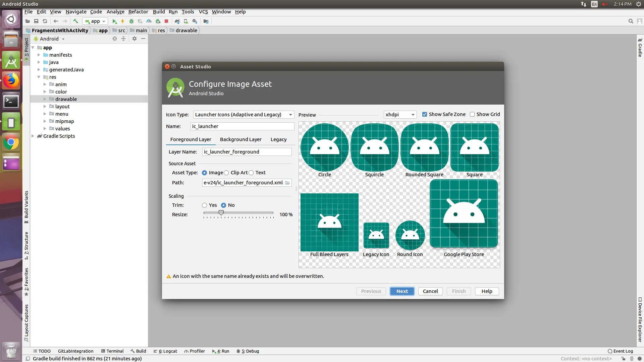This screenshot has width=644, height=362.
Task: Expand the manifests folder
Action: (39, 55)
